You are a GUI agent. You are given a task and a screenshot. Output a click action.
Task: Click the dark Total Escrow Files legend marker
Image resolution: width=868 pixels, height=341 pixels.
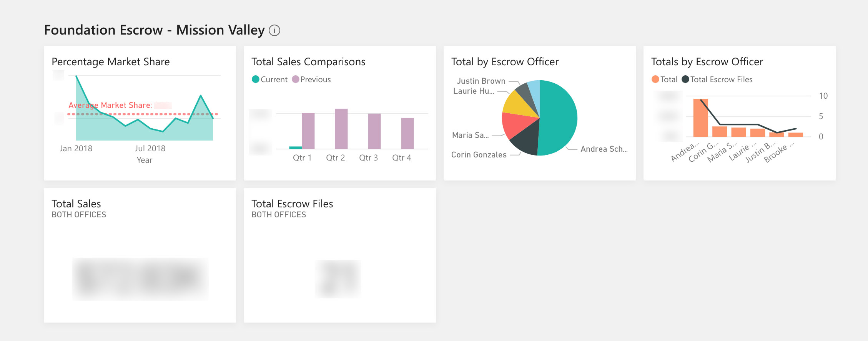[x=685, y=79]
